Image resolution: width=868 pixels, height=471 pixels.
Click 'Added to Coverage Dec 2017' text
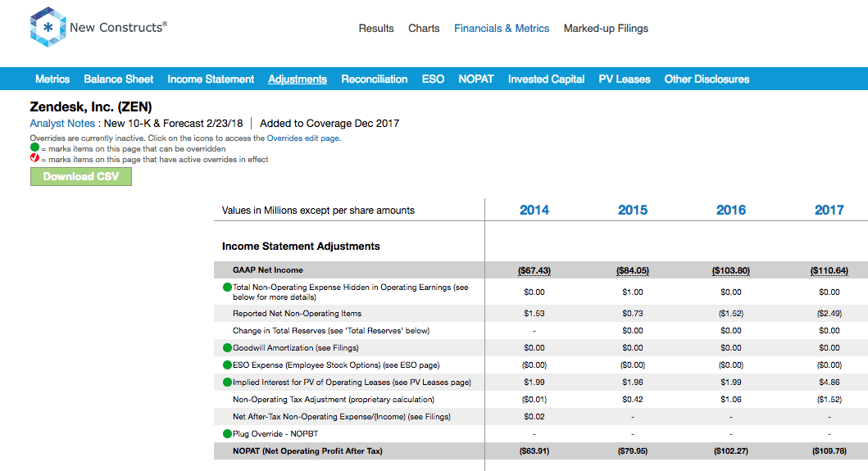click(x=329, y=124)
